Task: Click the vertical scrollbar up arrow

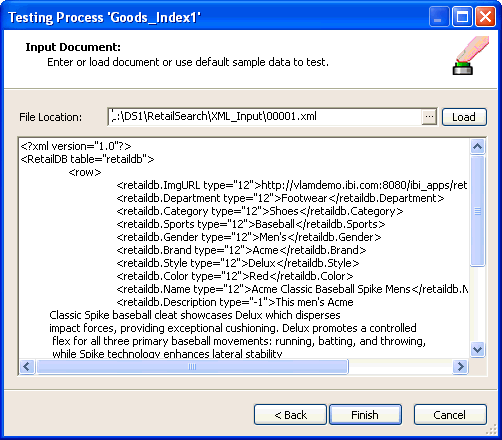Action: coord(477,146)
